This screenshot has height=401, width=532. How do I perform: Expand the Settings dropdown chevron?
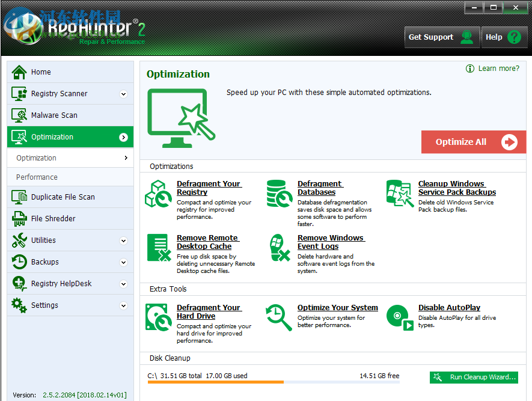123,306
